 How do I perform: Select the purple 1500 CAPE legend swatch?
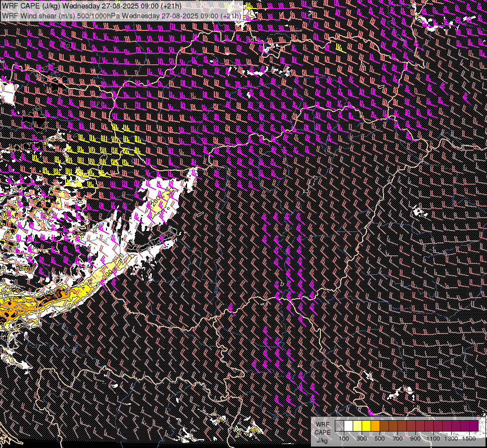474,426
